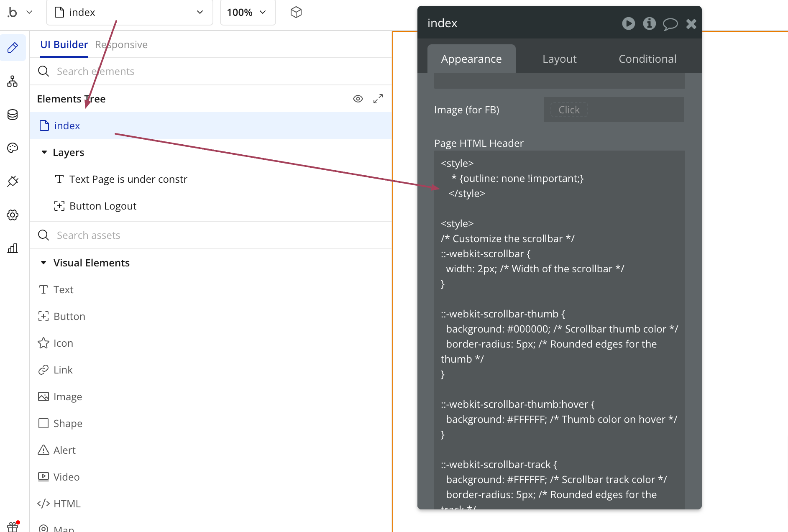Click the info icon in index panel
The image size is (788, 532).
(x=649, y=23)
